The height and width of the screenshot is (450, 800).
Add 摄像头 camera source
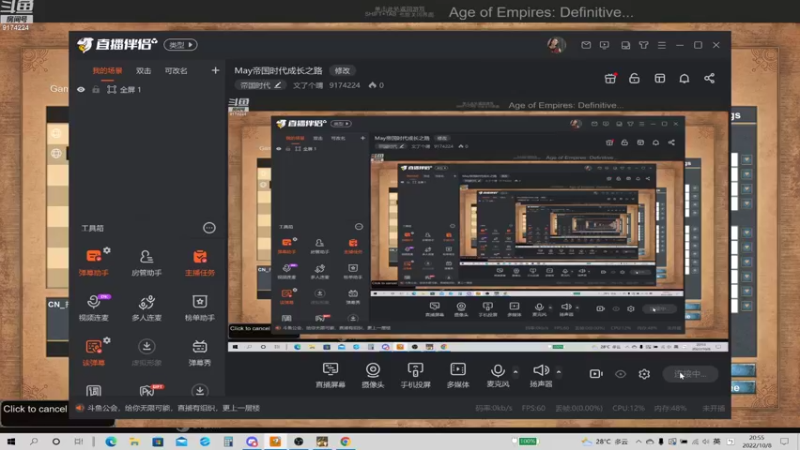(373, 374)
